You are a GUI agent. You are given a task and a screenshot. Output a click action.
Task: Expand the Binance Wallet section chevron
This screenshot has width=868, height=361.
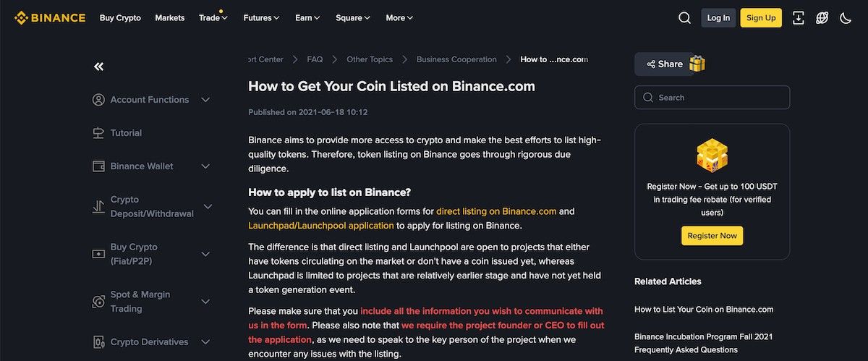[x=205, y=166]
